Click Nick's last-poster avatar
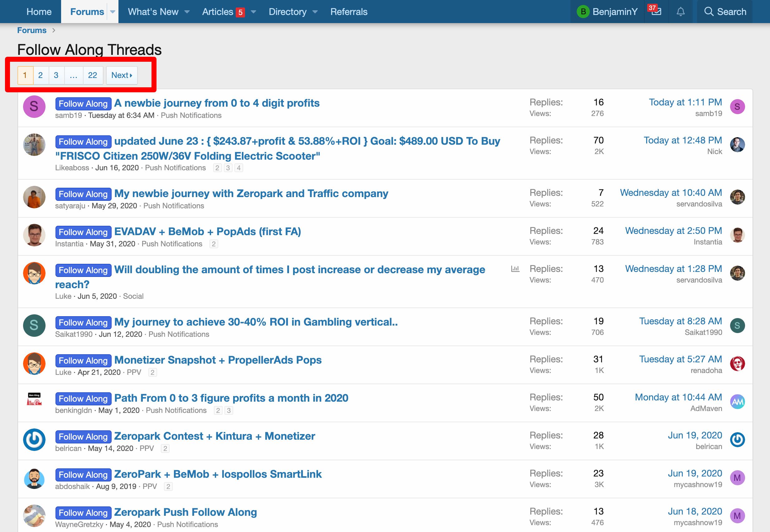770x532 pixels. point(737,145)
